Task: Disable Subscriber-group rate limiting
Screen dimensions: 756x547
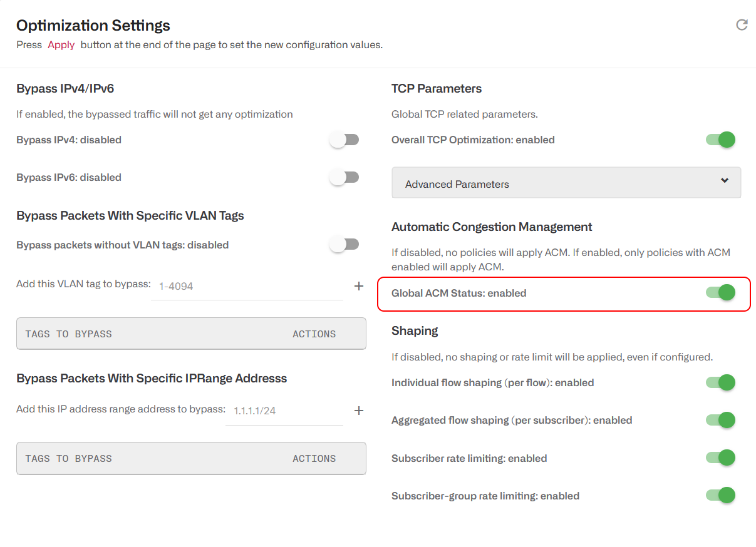Action: point(720,495)
